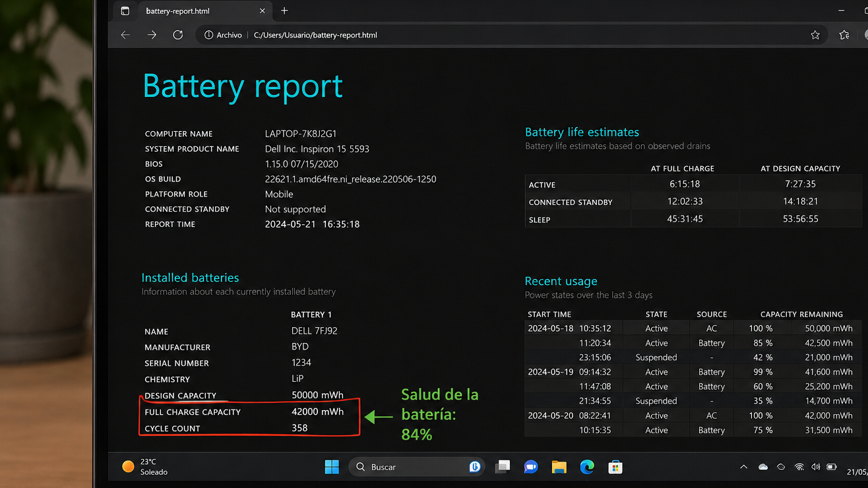Screen dimensions: 868x488
Task: Click the 31,500 mWh capacity cell
Action: tap(828, 430)
